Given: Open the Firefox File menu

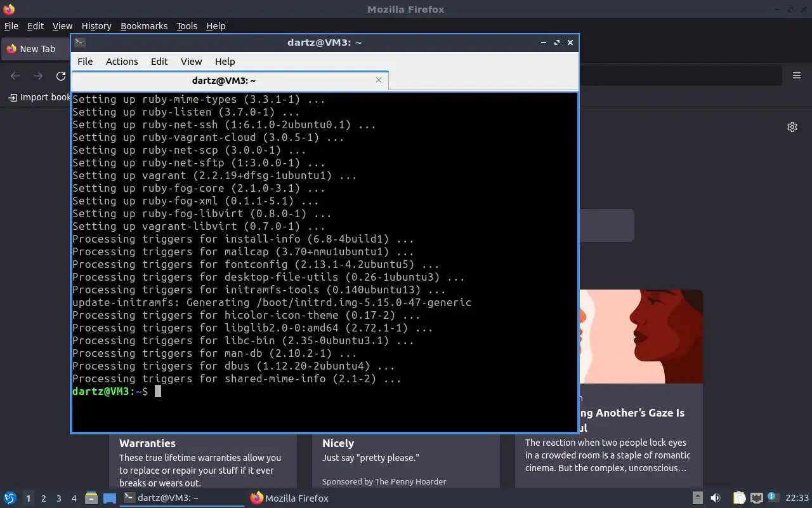Looking at the screenshot, I should pyautogui.click(x=11, y=26).
